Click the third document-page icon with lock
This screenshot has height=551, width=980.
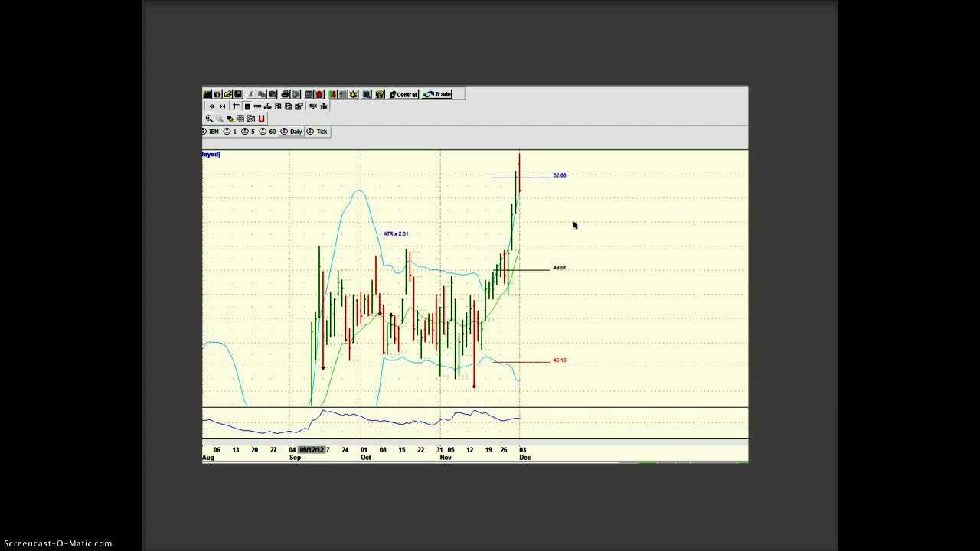299,106
